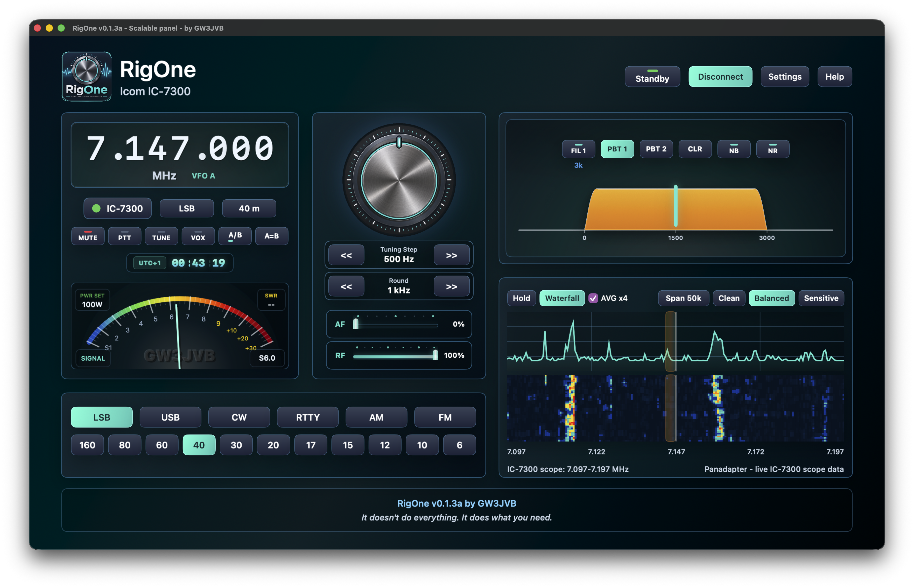914x588 pixels.
Task: Select CW mode
Action: 239,417
